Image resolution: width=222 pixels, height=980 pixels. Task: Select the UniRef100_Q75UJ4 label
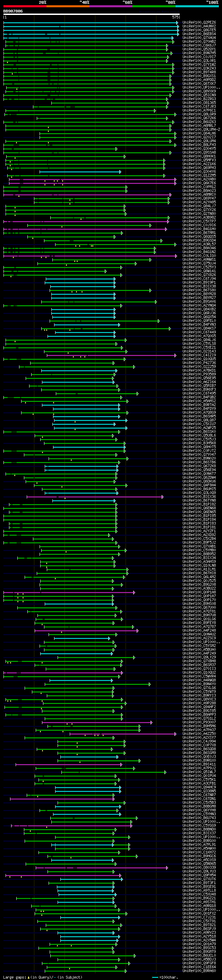199,263
